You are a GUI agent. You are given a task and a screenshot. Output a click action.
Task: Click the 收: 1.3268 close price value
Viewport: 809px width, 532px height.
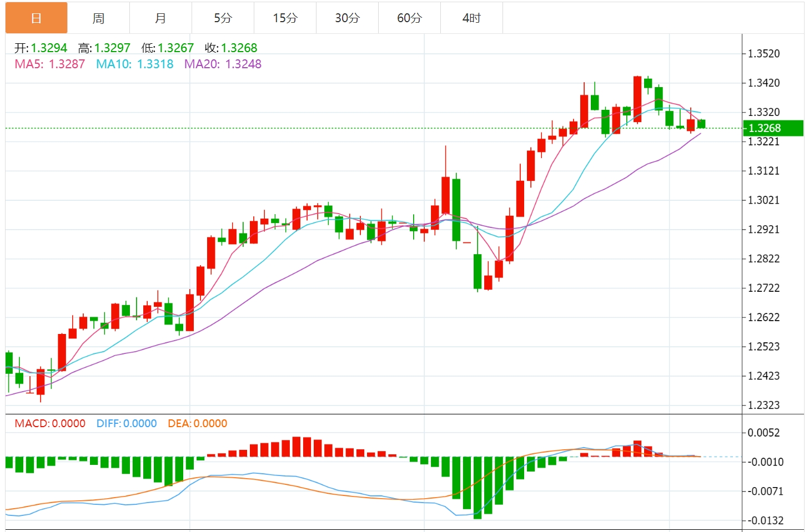point(231,48)
